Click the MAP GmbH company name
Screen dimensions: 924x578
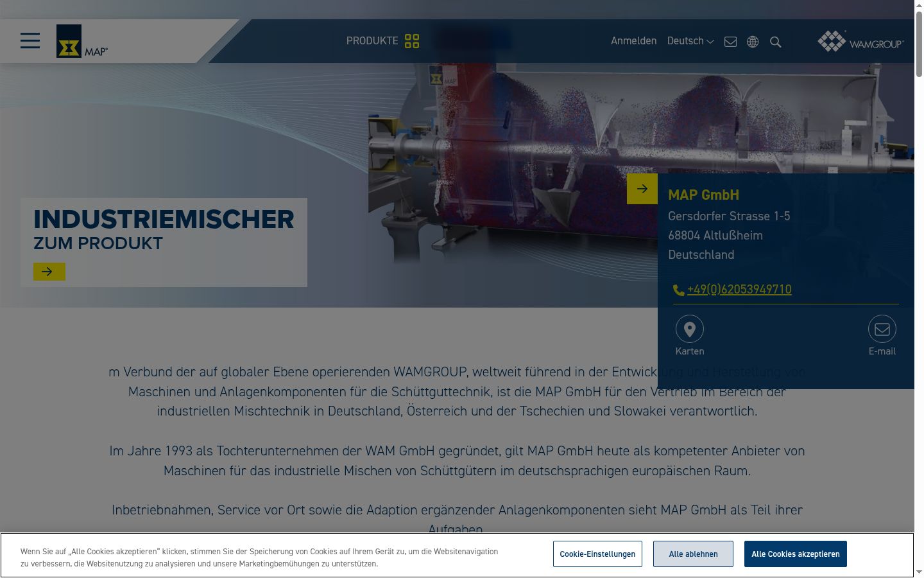[704, 195]
